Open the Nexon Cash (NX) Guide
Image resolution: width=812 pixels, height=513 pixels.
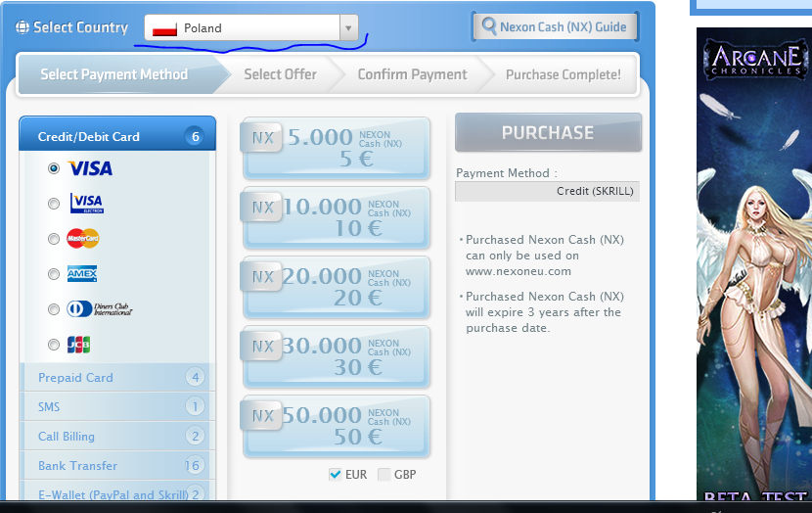click(555, 26)
